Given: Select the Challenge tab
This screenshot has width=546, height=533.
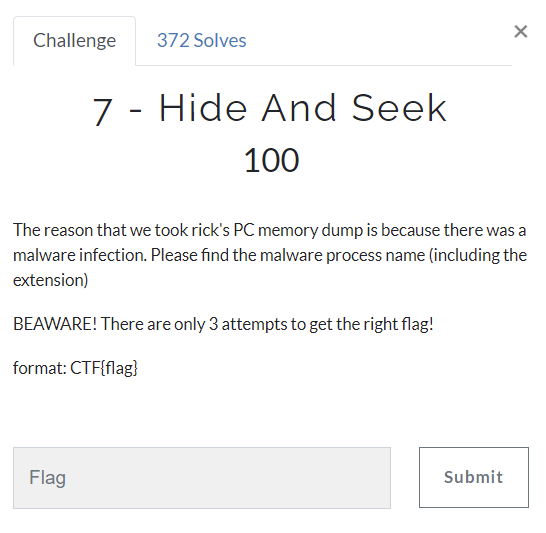Looking at the screenshot, I should (75, 41).
